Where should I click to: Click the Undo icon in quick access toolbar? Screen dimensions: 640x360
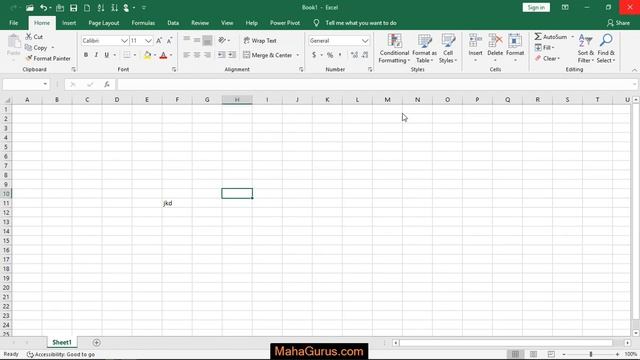pyautogui.click(x=43, y=8)
